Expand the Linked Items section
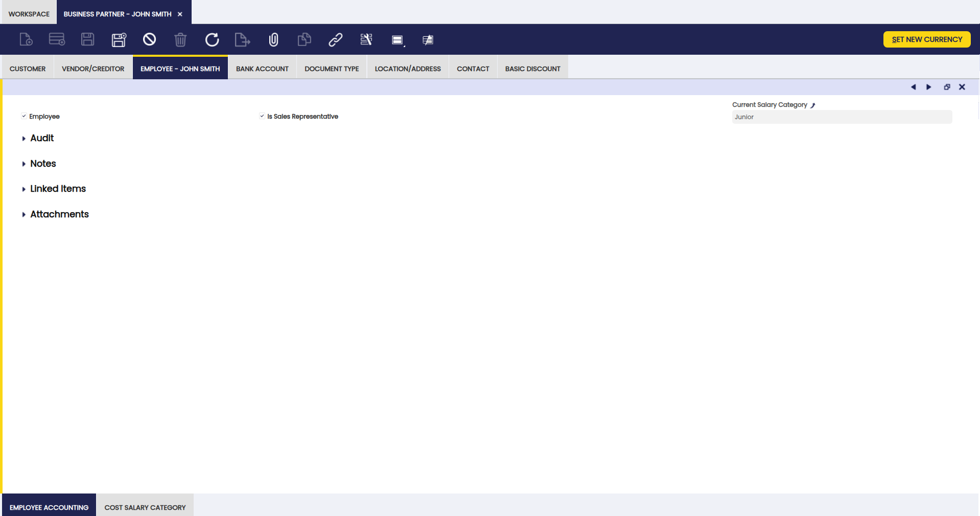The image size is (980, 516). point(57,189)
